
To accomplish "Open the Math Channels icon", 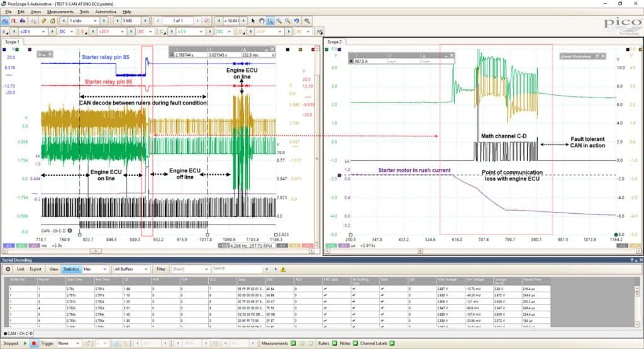I will click(x=319, y=31).
